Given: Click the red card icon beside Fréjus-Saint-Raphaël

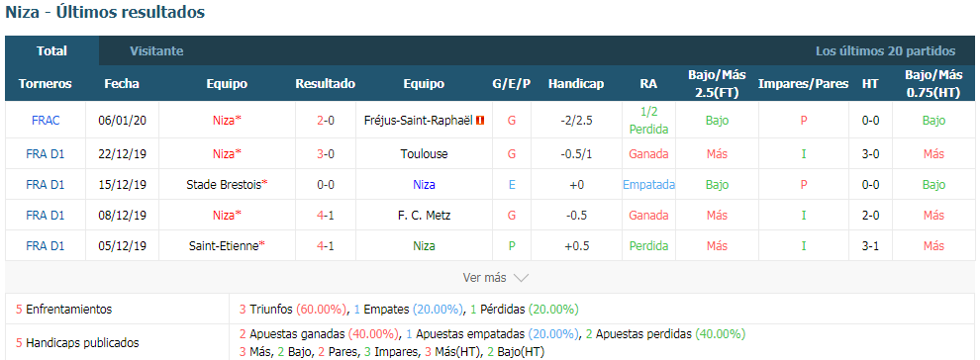Looking at the screenshot, I should pos(480,121).
